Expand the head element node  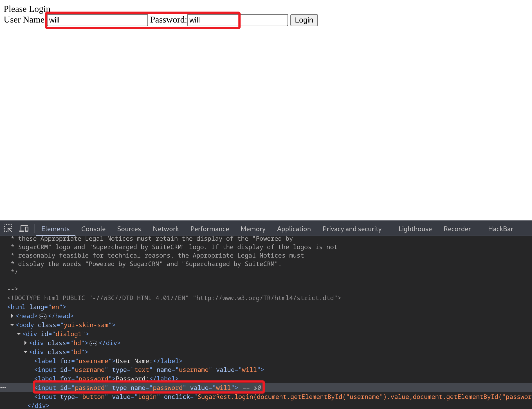click(x=12, y=316)
